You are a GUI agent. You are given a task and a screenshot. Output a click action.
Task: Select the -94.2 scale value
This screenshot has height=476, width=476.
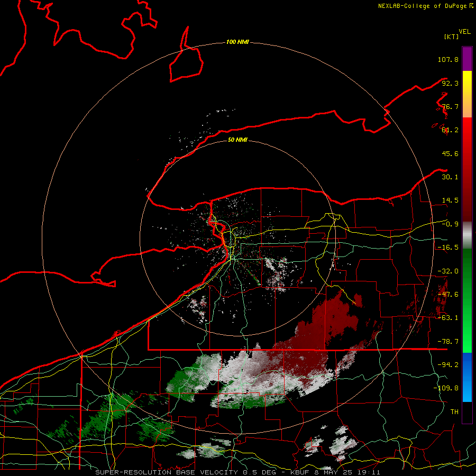point(448,365)
